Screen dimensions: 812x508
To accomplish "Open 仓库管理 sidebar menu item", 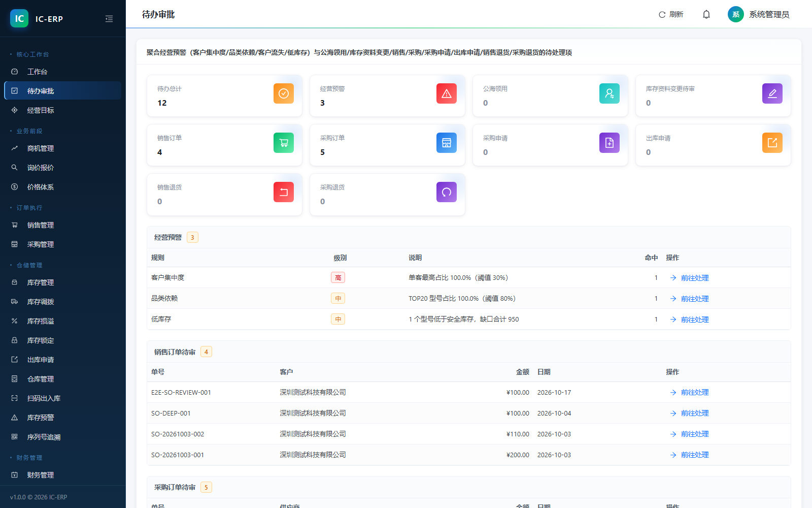I will [63, 379].
